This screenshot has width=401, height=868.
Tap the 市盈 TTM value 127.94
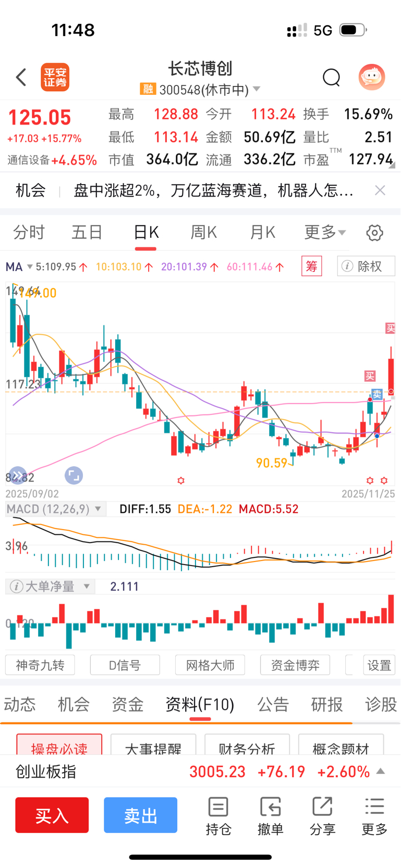[371, 159]
